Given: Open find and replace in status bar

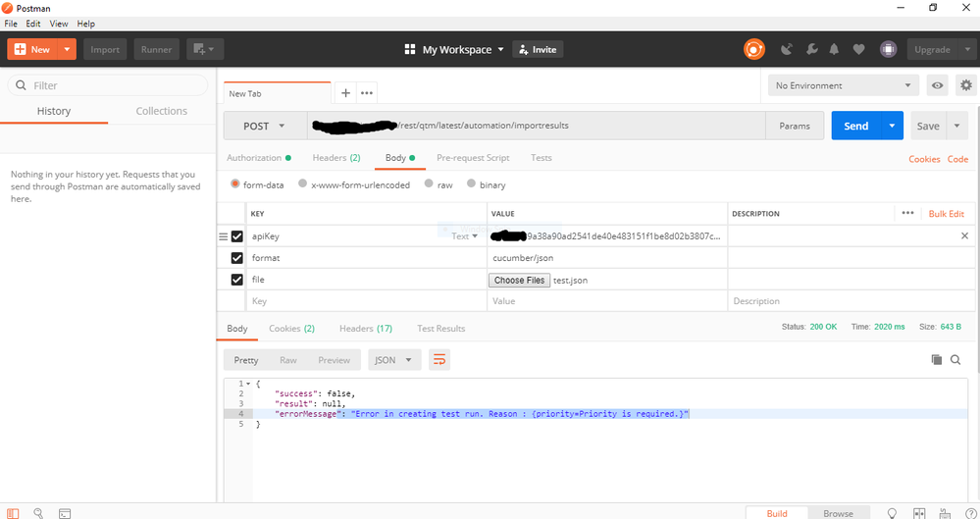Looking at the screenshot, I should coord(38,513).
